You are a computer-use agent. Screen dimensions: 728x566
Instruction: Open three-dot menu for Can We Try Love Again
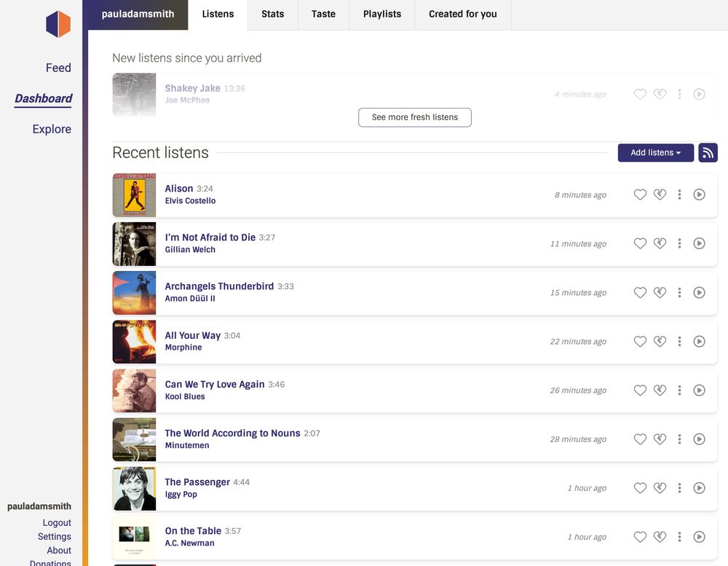coord(679,390)
